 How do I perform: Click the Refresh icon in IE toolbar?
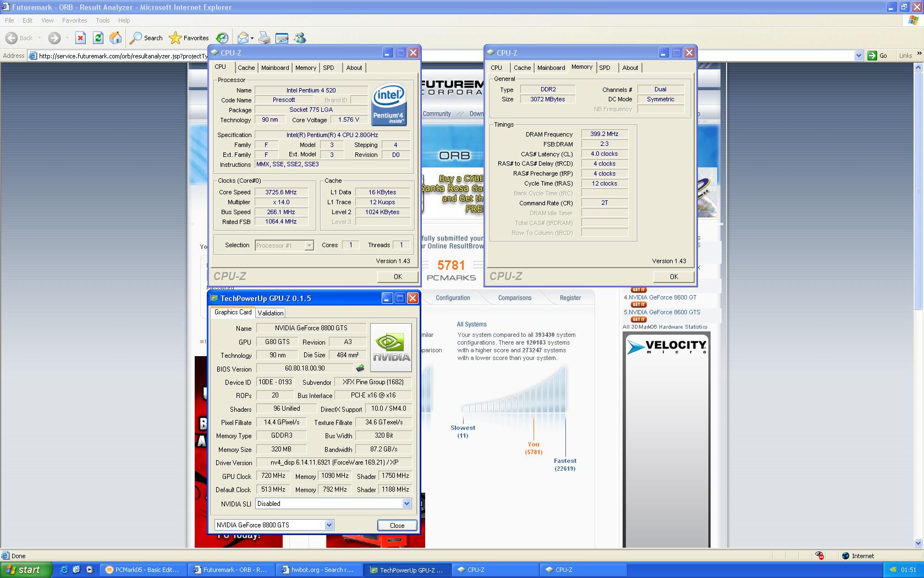(98, 38)
